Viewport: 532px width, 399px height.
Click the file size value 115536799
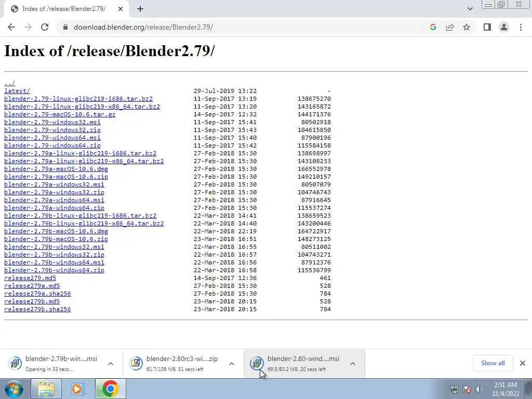(314, 270)
